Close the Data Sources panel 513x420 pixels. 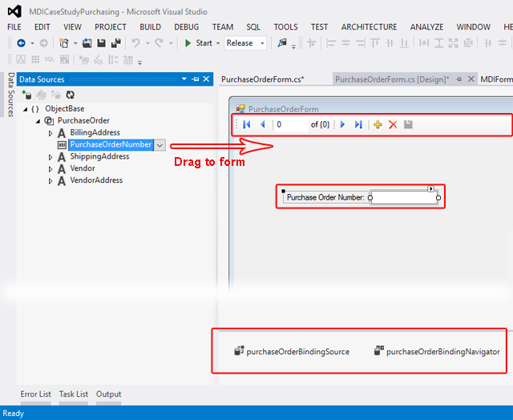tap(206, 79)
